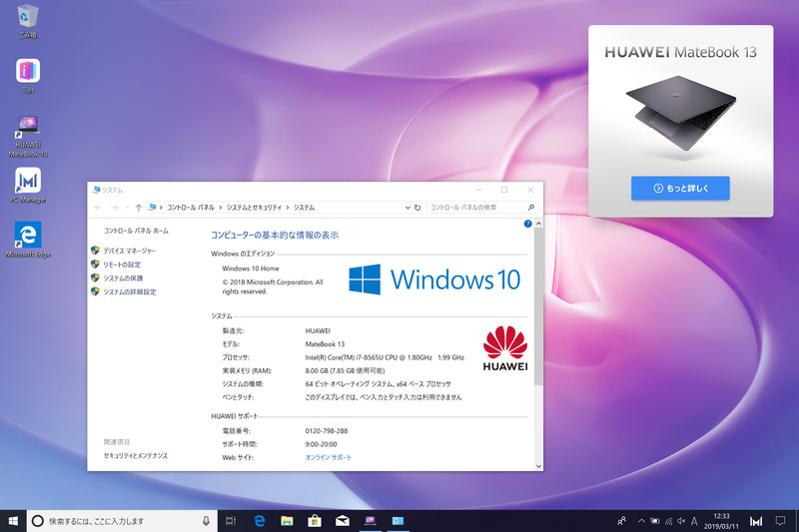Toggle IME input mode A indicator
This screenshot has width=799, height=532.
(694, 521)
